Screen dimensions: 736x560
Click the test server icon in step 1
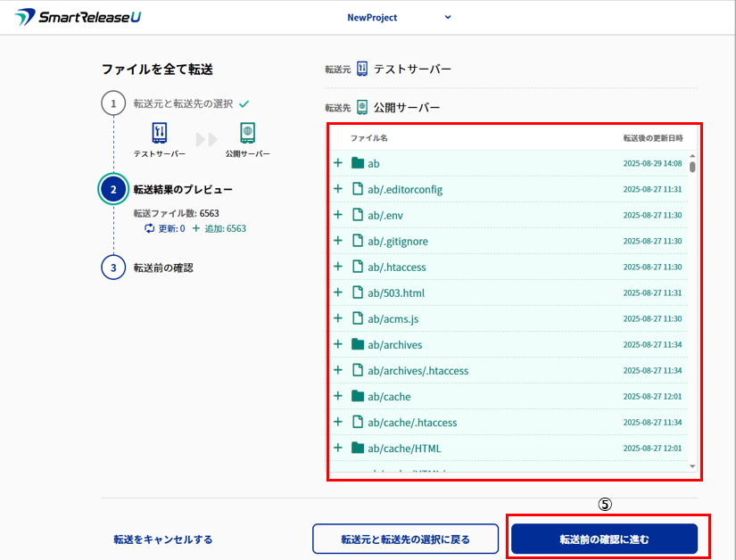(x=160, y=133)
